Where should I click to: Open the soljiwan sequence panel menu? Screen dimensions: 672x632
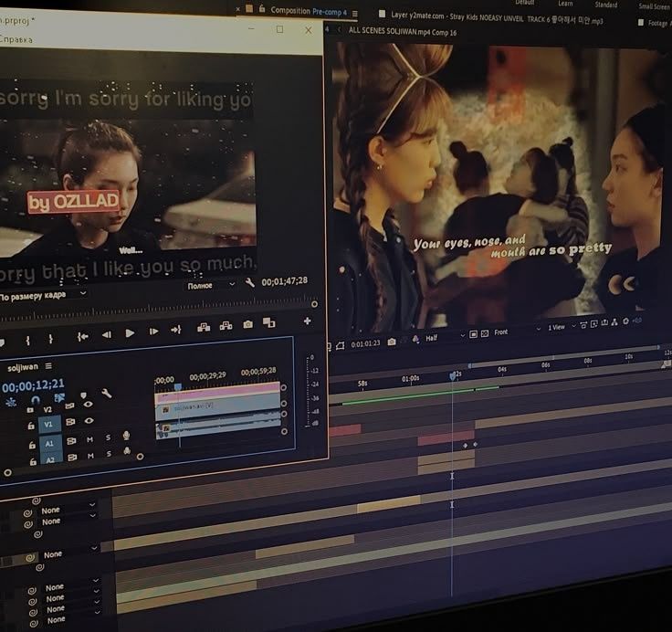48,365
